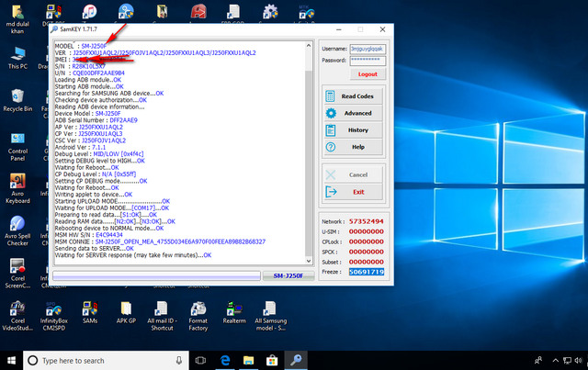Image resolution: width=588 pixels, height=370 pixels.
Task: Click the SamKEY taskbar icon
Action: (296, 361)
